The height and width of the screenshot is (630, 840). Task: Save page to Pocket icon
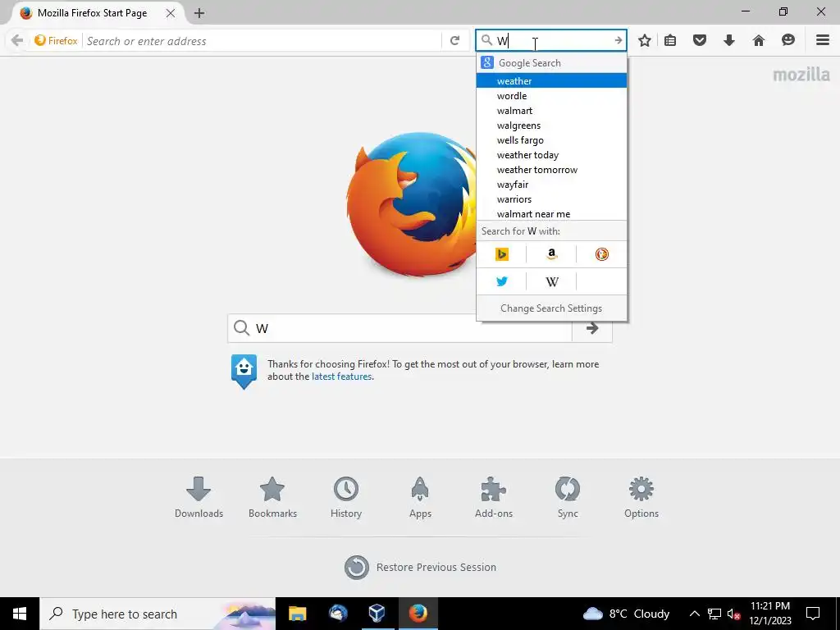coord(700,40)
